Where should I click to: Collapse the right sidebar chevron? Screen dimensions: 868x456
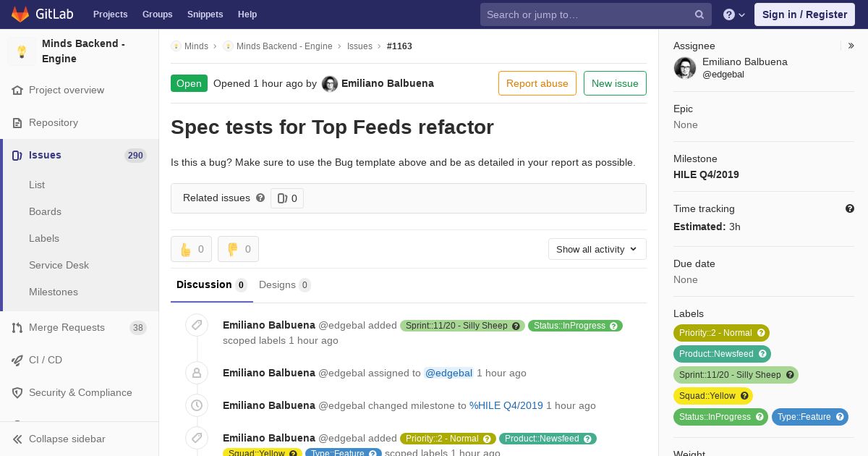851,46
